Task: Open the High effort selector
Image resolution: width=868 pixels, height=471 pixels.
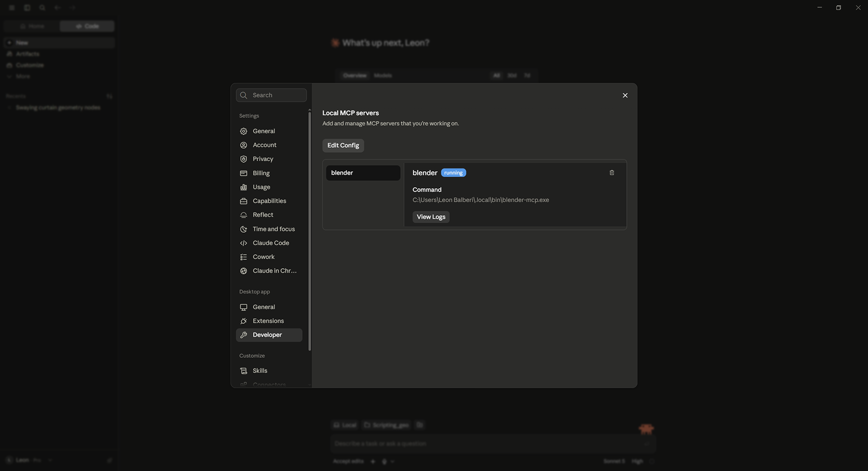Action: [x=637, y=461]
